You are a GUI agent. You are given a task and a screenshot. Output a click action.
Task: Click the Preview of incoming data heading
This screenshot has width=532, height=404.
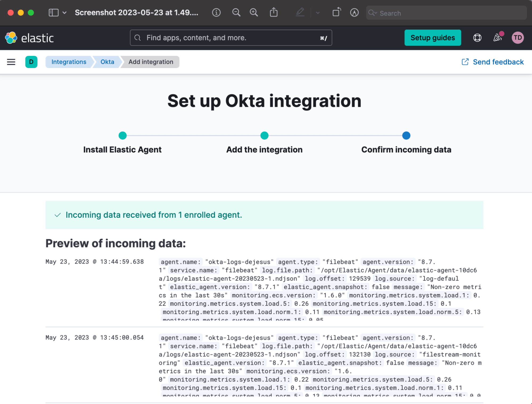point(116,243)
